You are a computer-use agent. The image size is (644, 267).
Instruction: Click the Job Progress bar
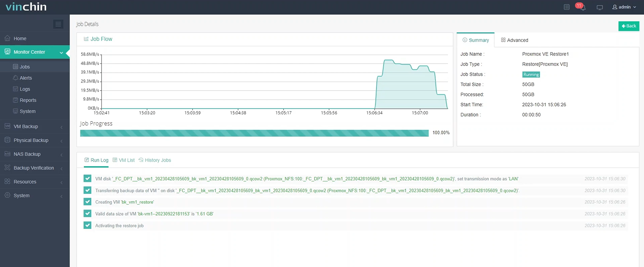[254, 133]
